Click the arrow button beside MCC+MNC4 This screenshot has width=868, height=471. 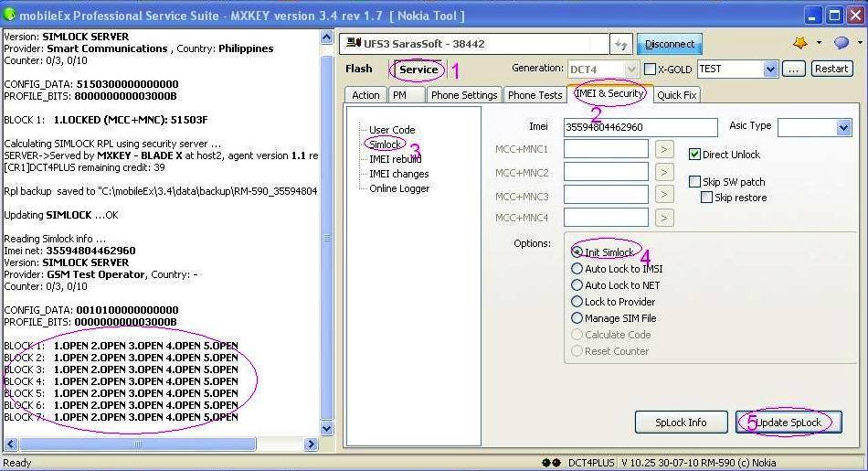pyautogui.click(x=664, y=218)
